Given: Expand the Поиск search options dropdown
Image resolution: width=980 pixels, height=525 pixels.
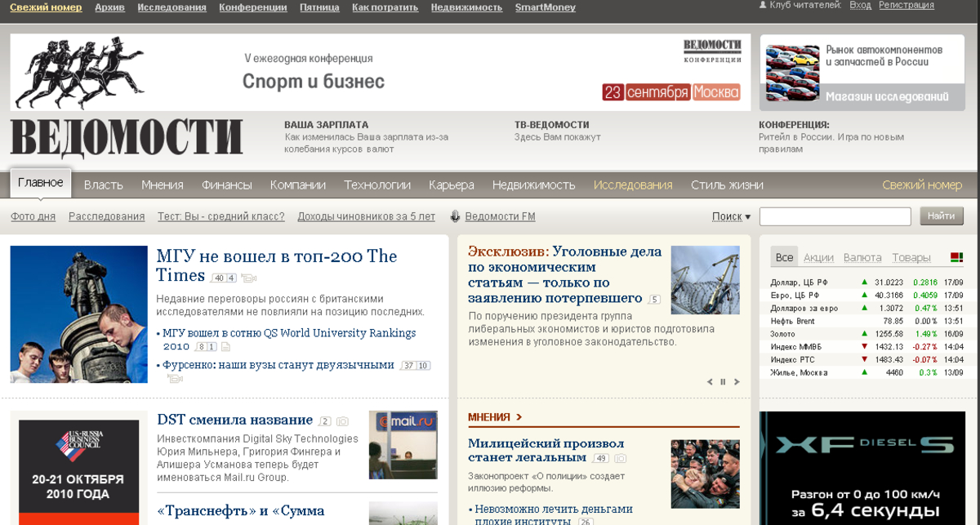Looking at the screenshot, I should point(731,216).
